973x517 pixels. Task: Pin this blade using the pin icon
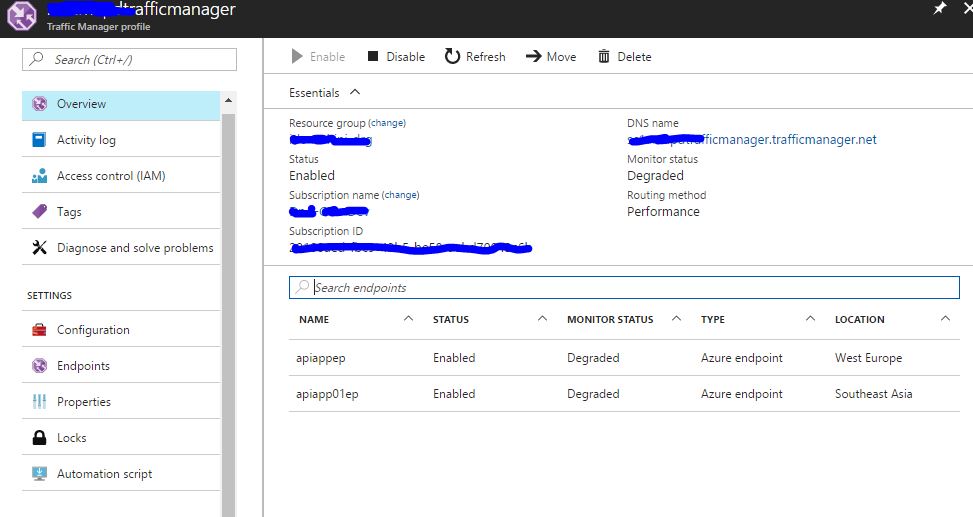[x=939, y=9]
